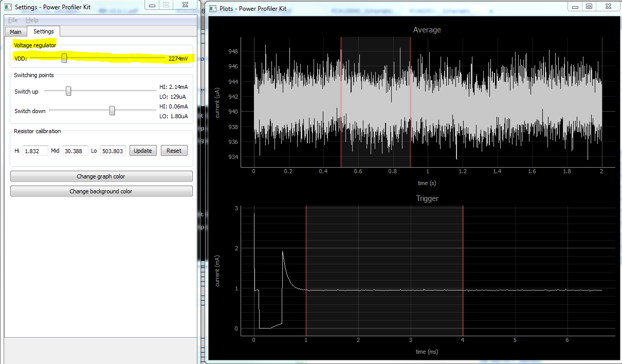Viewport: 622px width, 364px height.
Task: Click the Voltage regulator group label
Action: [35, 46]
